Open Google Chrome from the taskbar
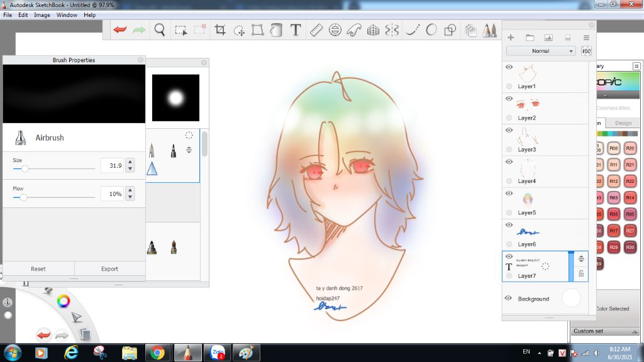 pyautogui.click(x=157, y=353)
